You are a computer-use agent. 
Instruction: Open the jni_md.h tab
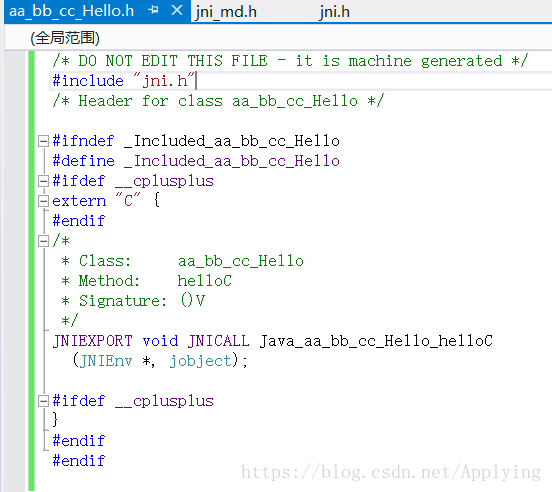[226, 12]
